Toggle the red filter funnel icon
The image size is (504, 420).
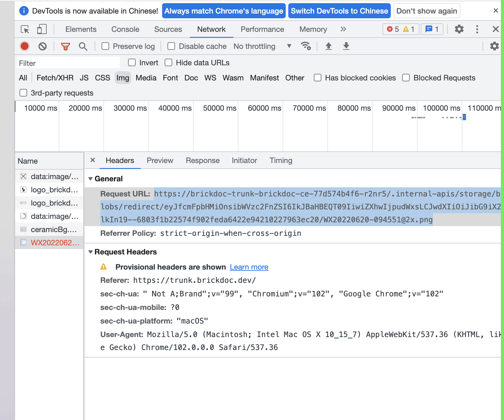65,46
